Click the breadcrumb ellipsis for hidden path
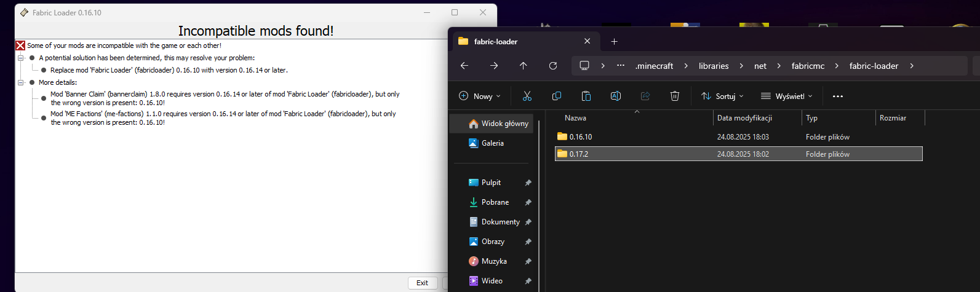Screen dimensions: 980x292 coord(621,66)
